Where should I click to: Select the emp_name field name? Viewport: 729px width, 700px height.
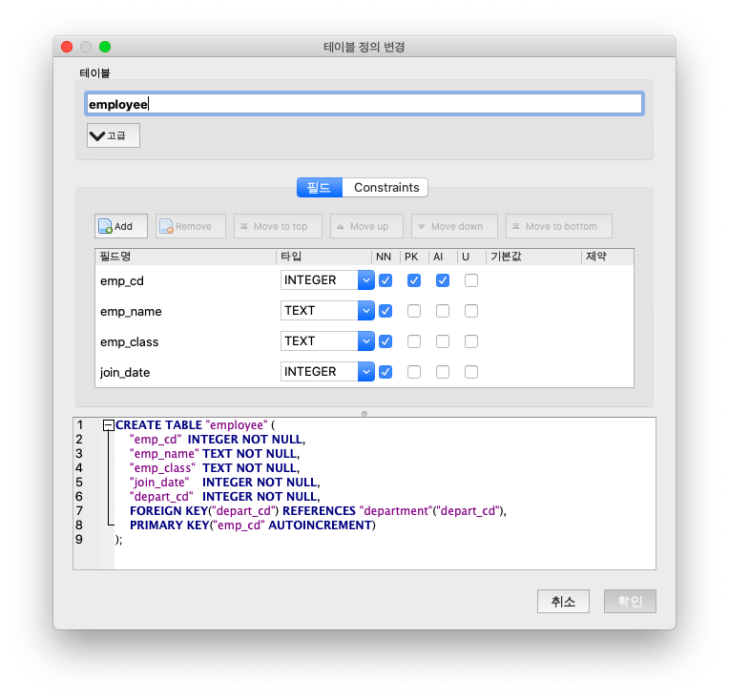[x=131, y=312]
